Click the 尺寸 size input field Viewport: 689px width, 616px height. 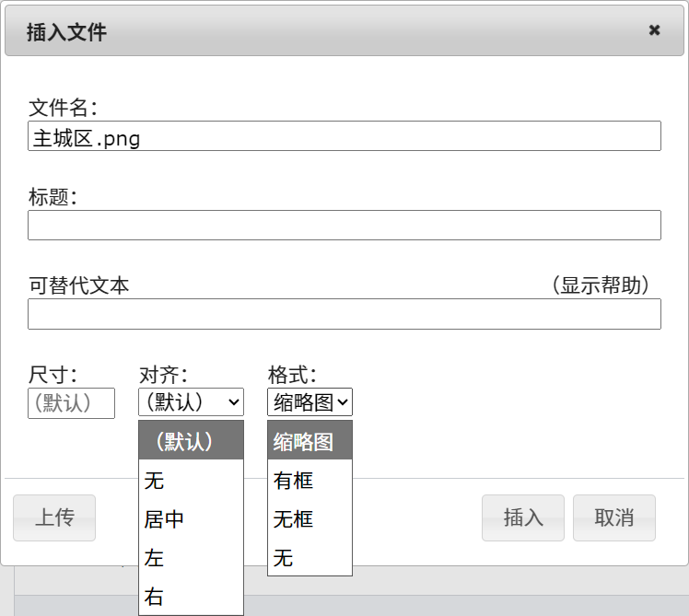click(71, 403)
